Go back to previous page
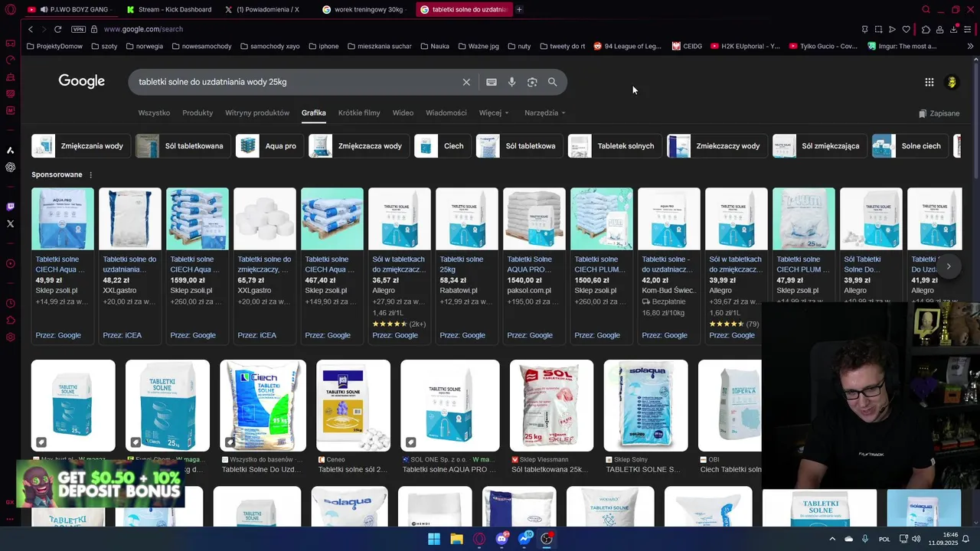980x551 pixels. 31,29
